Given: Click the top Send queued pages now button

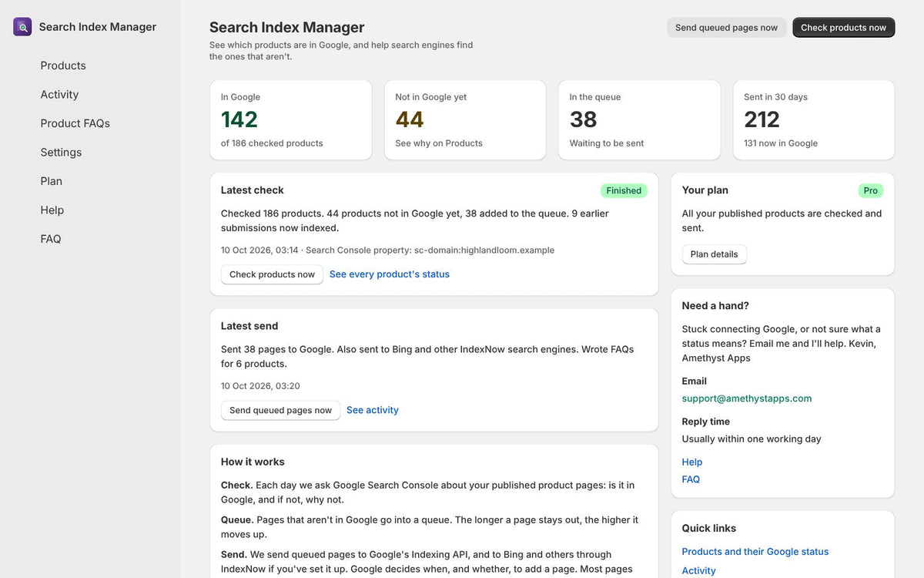Looking at the screenshot, I should tap(726, 28).
